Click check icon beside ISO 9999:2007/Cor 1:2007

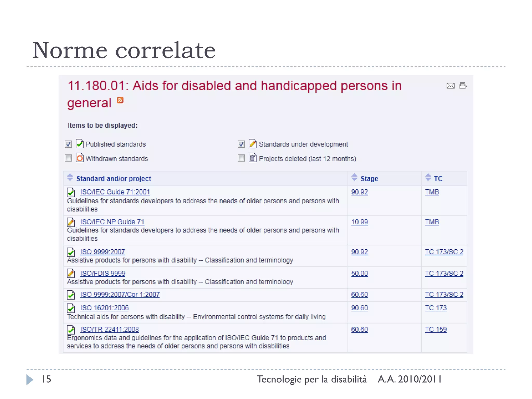pos(71,295)
